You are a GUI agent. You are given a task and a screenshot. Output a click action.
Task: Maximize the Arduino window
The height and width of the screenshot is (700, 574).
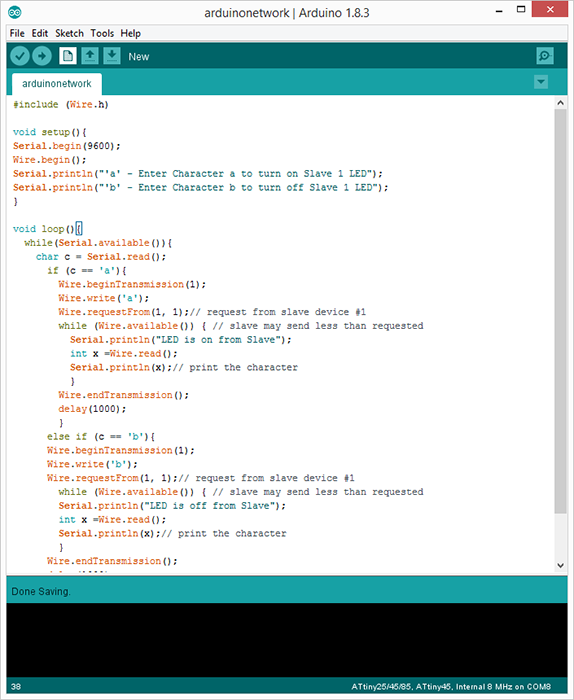(x=520, y=10)
